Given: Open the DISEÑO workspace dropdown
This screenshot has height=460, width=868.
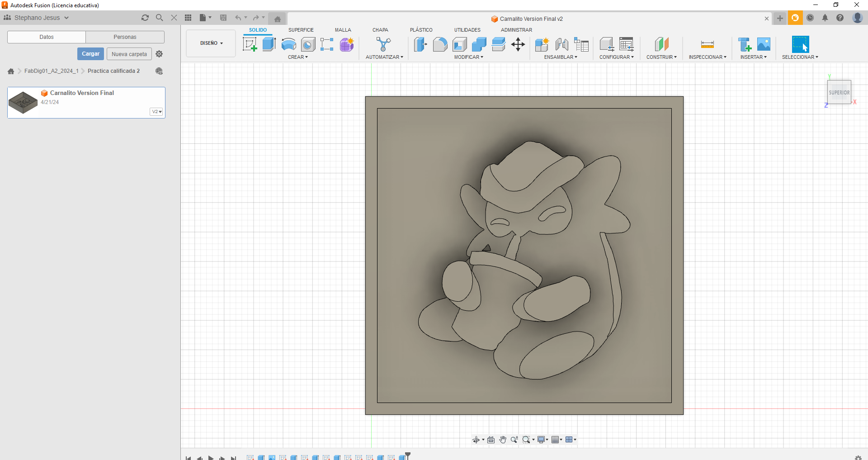Looking at the screenshot, I should pos(211,43).
